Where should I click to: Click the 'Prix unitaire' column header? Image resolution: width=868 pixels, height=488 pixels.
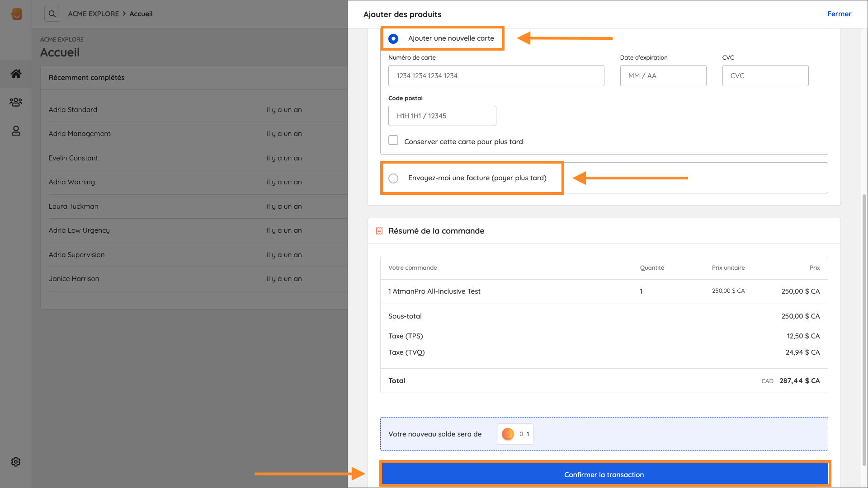[x=728, y=268]
